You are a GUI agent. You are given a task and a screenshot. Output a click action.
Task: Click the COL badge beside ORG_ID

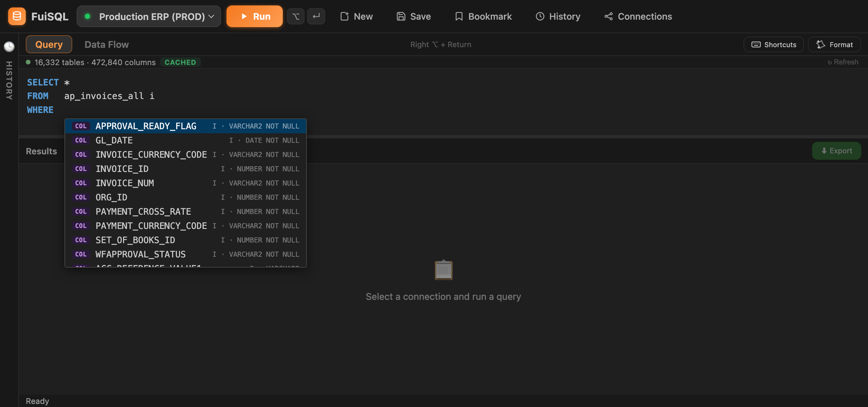[x=81, y=197]
